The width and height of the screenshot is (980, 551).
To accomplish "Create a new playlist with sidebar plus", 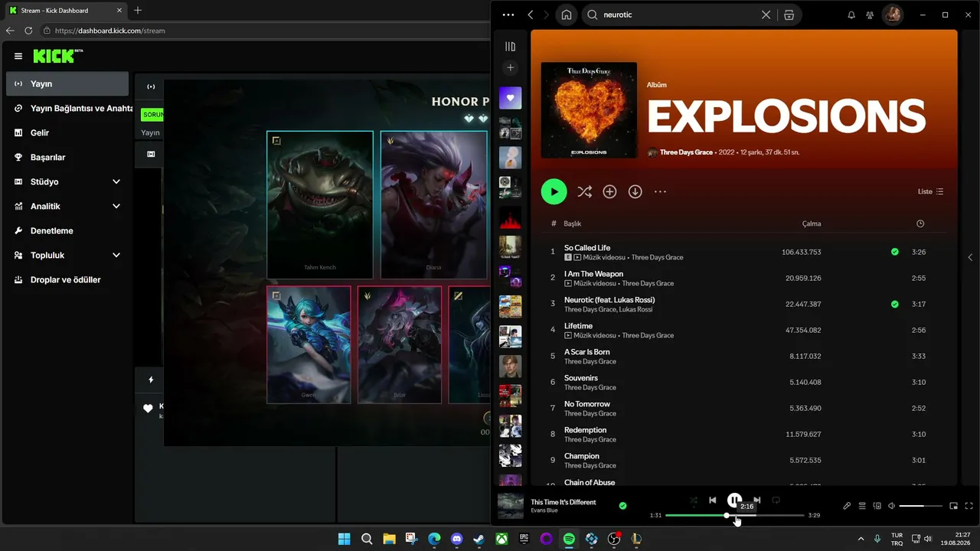I will coord(510,68).
